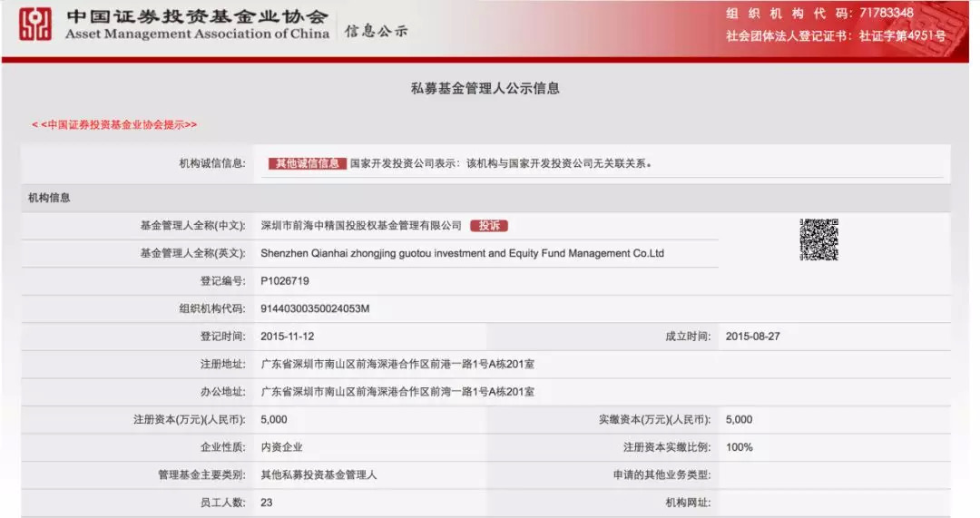Click registration number P1026719
The height and width of the screenshot is (518, 980).
[285, 281]
